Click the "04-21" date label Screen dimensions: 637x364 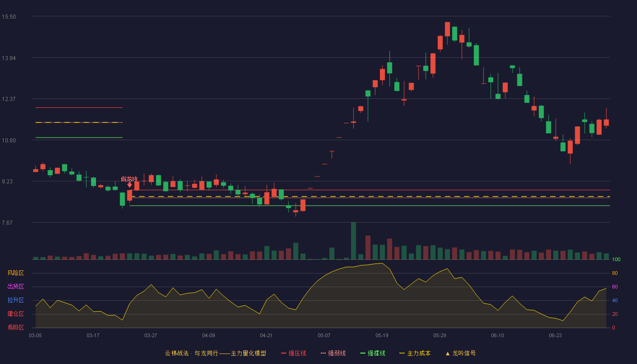pyautogui.click(x=266, y=335)
